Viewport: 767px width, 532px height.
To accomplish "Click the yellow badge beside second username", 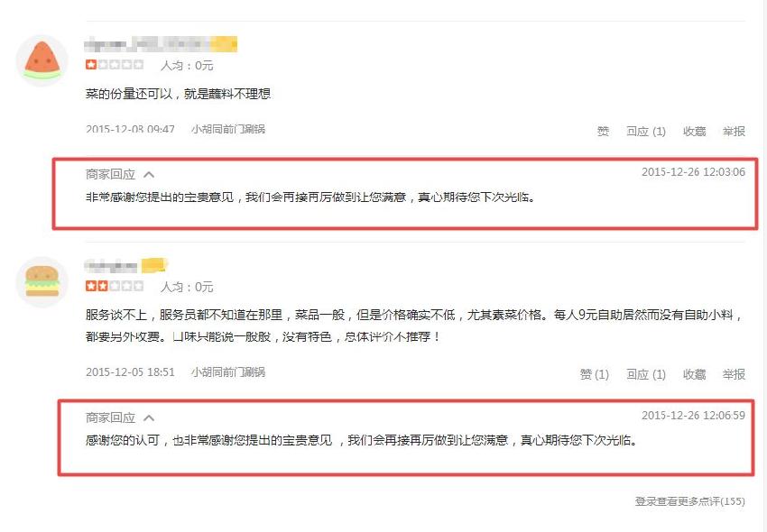I will 154,265.
